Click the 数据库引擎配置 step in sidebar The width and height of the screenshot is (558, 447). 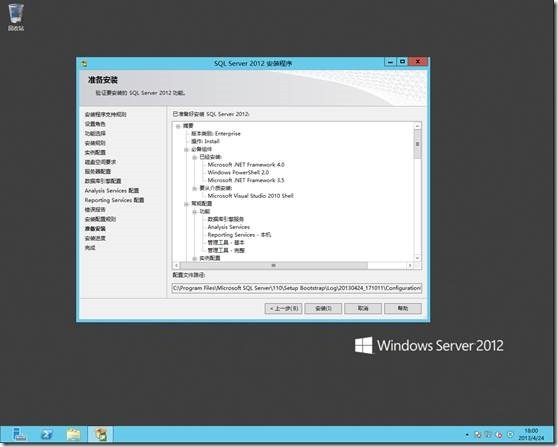[x=103, y=181]
